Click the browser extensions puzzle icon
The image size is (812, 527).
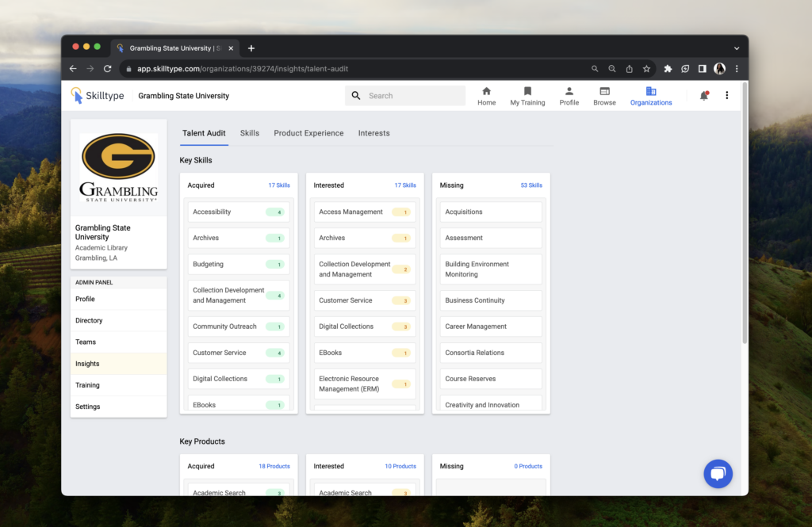[668, 69]
